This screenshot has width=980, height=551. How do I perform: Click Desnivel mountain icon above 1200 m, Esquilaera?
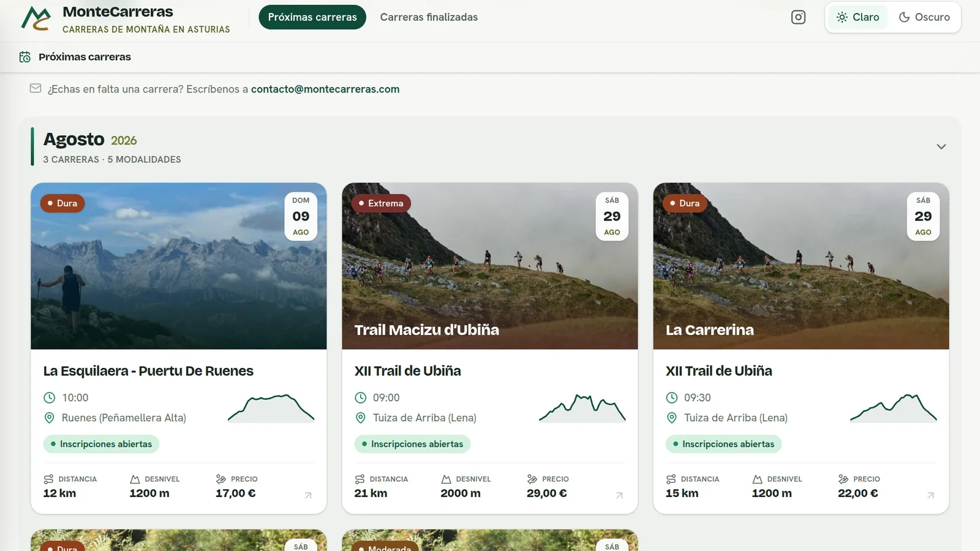[135, 479]
